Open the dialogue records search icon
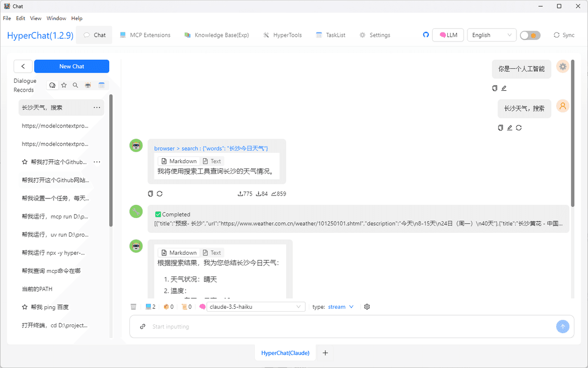 pos(75,85)
